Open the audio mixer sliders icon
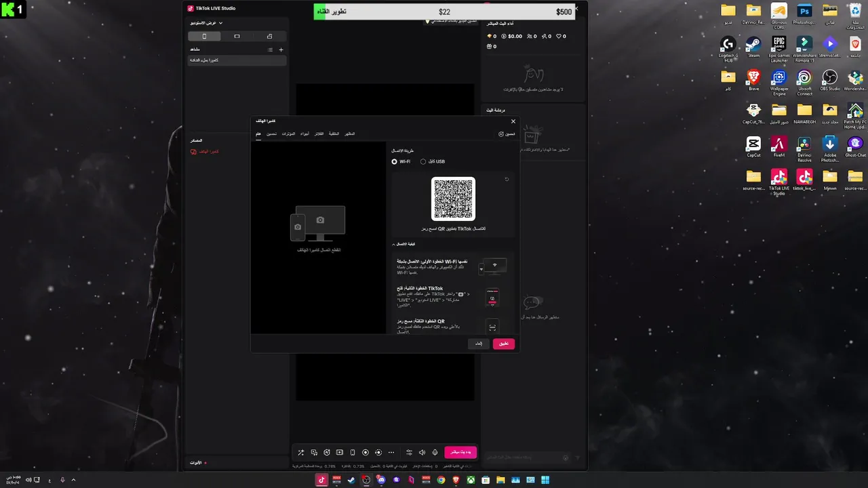This screenshot has height=488, width=868. (409, 452)
